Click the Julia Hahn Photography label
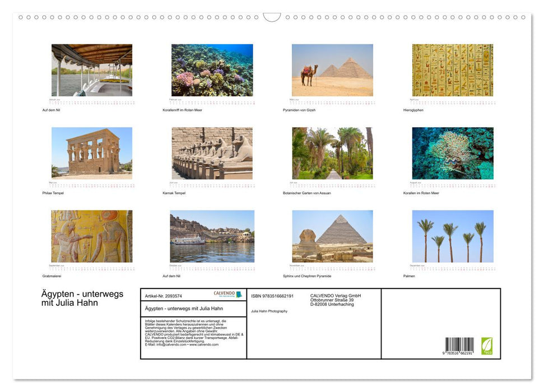 (x=269, y=311)
